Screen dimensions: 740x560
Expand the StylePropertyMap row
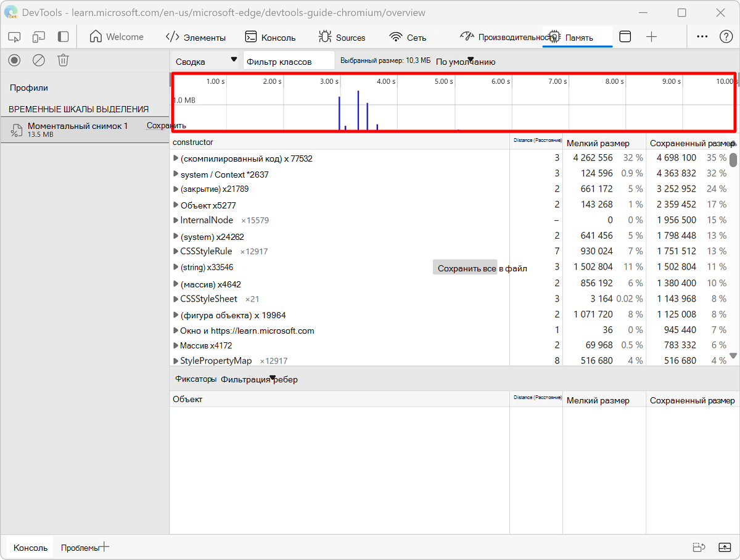[x=176, y=361]
